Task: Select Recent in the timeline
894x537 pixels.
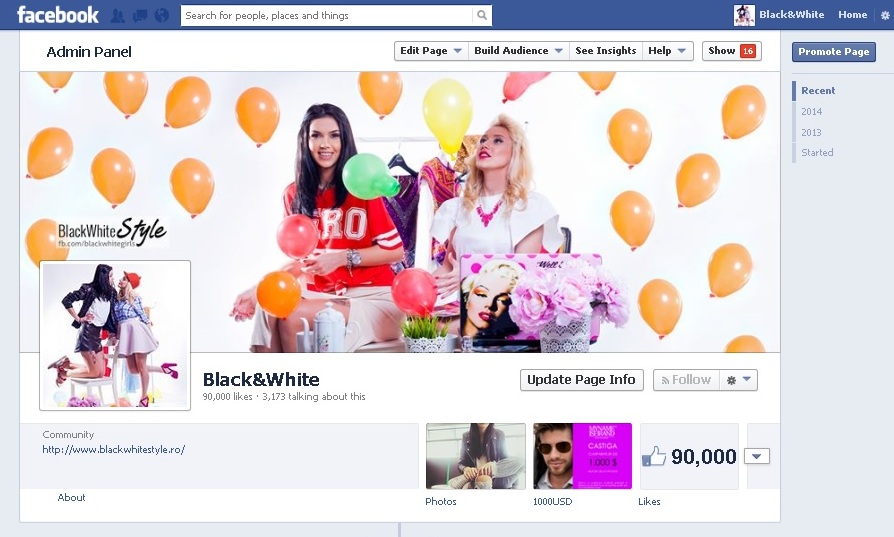Action: (818, 91)
